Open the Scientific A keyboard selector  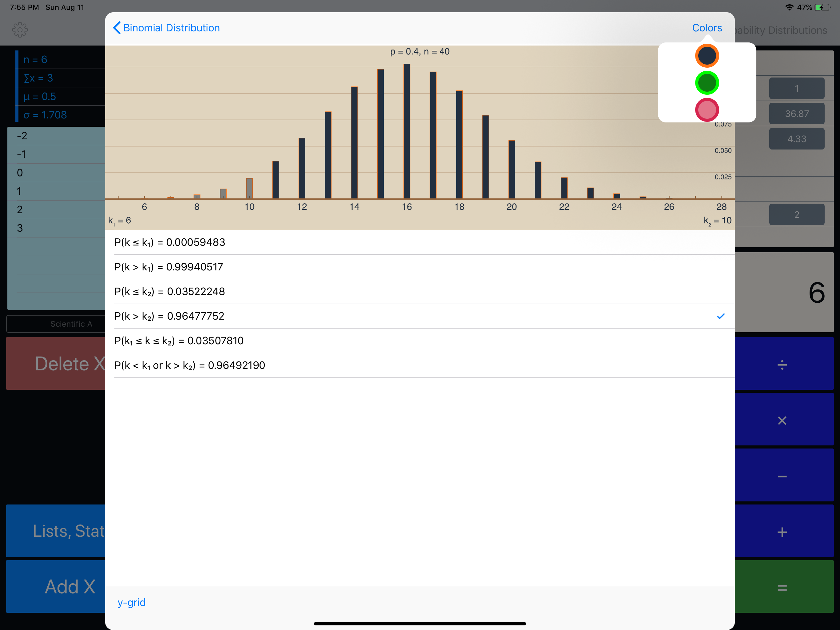(56, 324)
